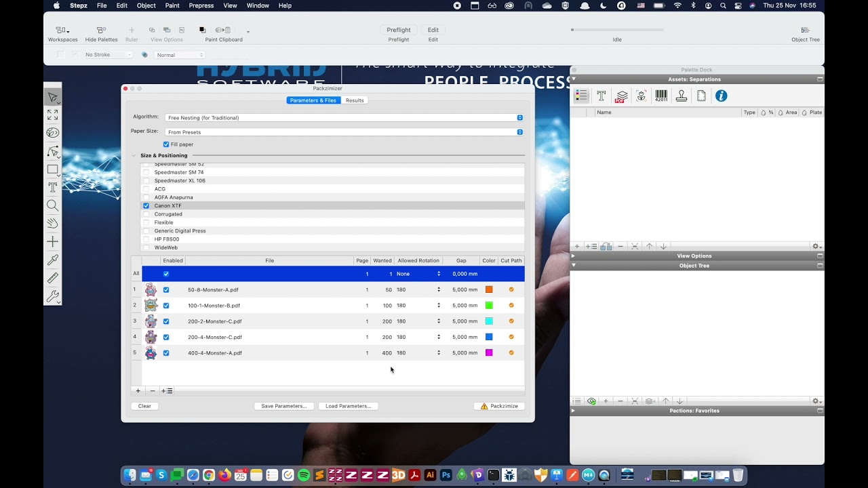
Task: Expand the View Options palette
Action: [573, 256]
